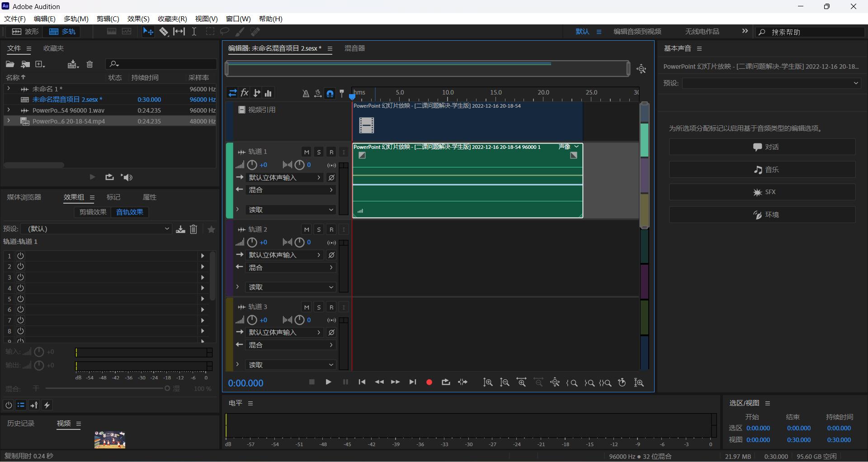868x462 pixels.
Task: Assign 音乐 music audio type
Action: click(762, 170)
